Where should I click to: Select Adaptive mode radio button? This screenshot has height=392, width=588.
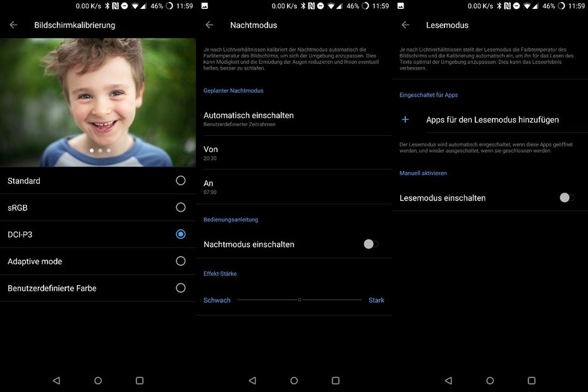[x=180, y=261]
